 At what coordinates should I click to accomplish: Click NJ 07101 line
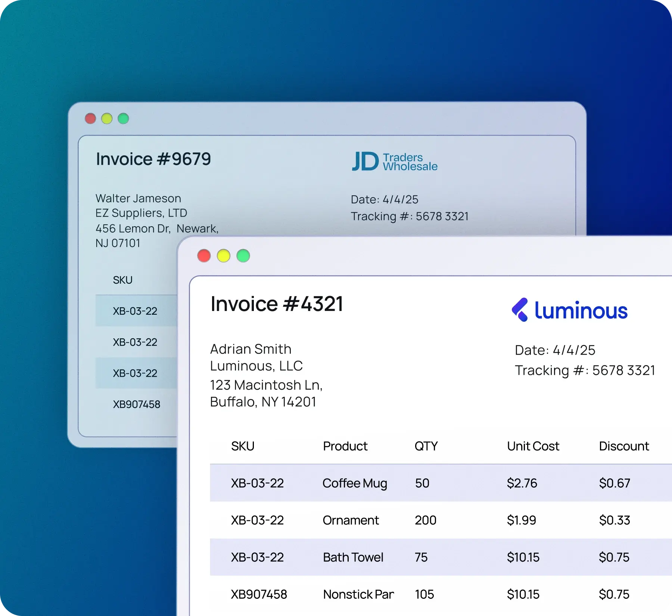pyautogui.click(x=118, y=243)
